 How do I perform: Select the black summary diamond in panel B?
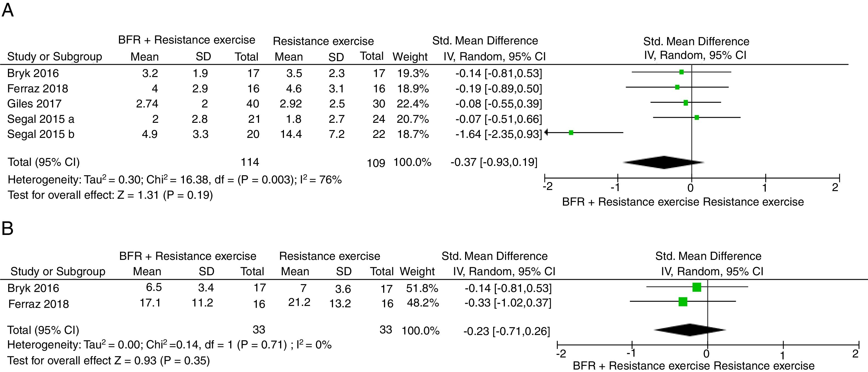tap(690, 330)
